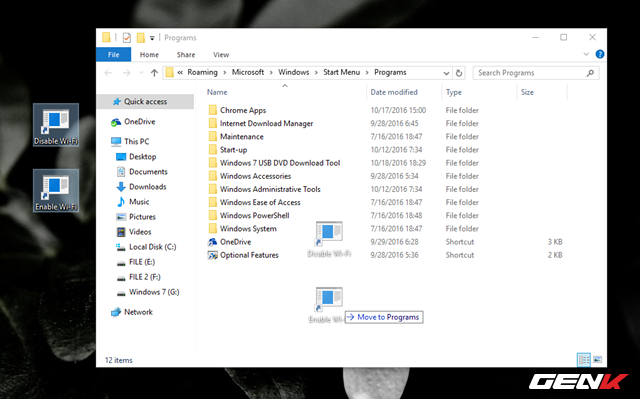Select Network in navigation pane

coord(138,312)
